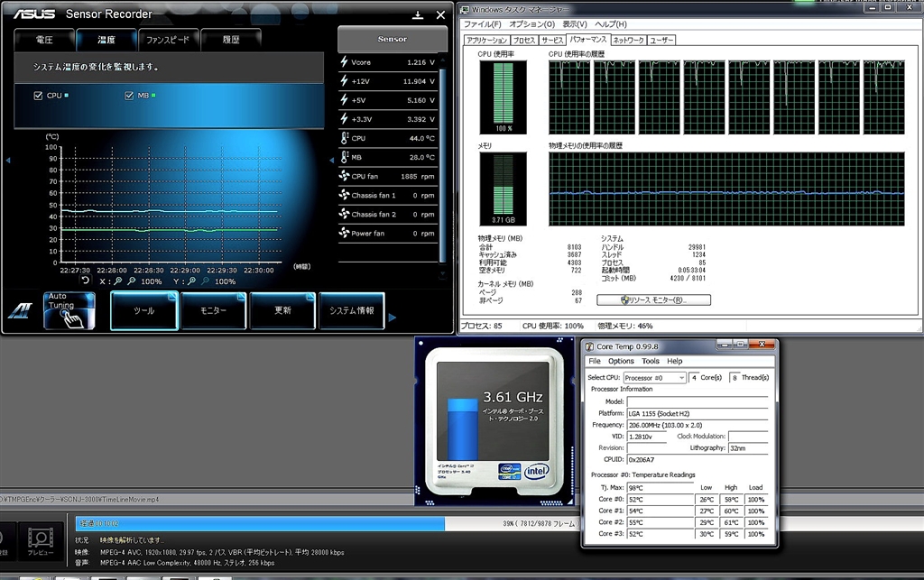Uncheck the MB temperature checkbox
The width and height of the screenshot is (924, 580).
129,95
